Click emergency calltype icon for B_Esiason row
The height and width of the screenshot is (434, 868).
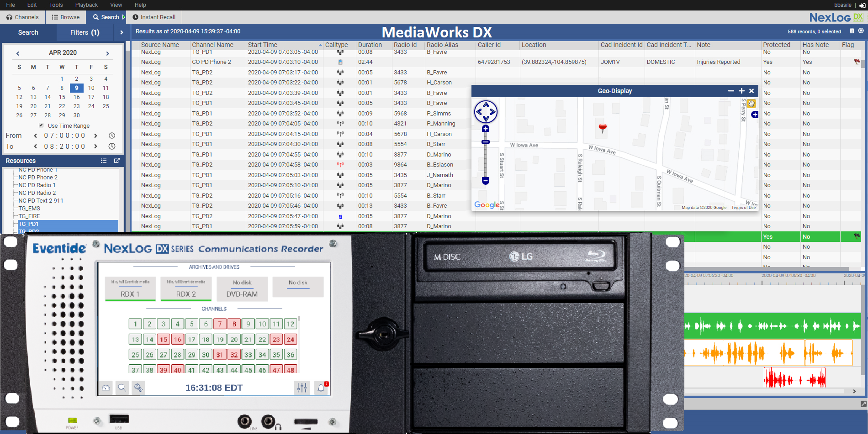pos(340,165)
